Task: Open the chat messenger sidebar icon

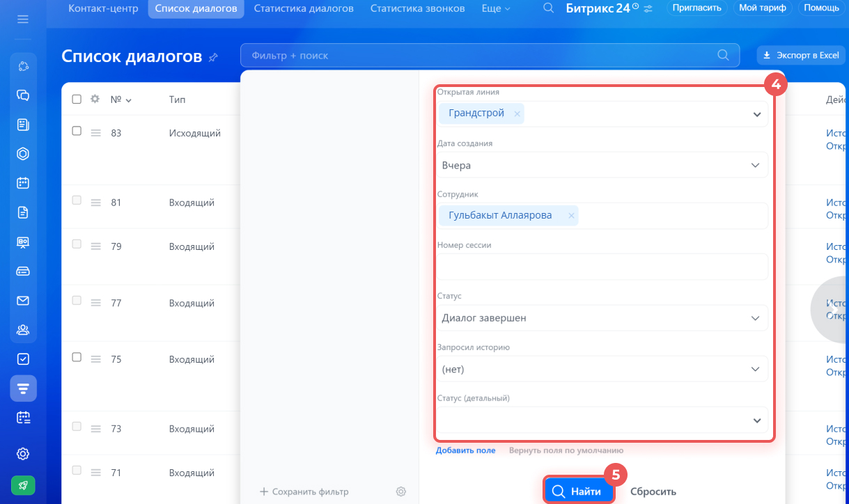Action: click(x=23, y=95)
